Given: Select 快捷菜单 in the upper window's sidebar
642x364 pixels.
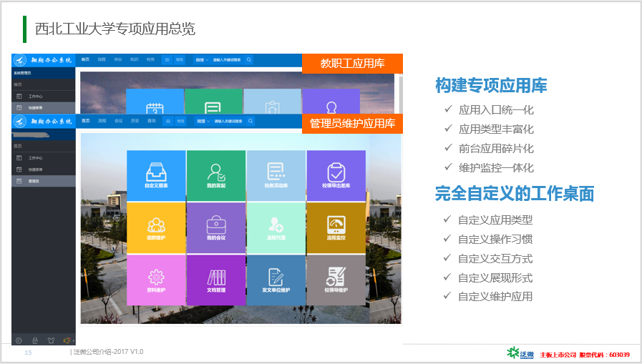Looking at the screenshot, I should [x=44, y=107].
